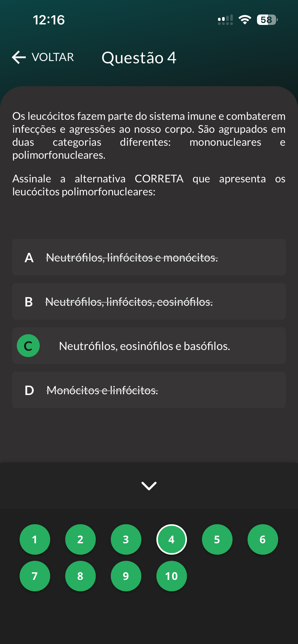This screenshot has width=298, height=644.
Task: Go to question 9
Action: 126,576
